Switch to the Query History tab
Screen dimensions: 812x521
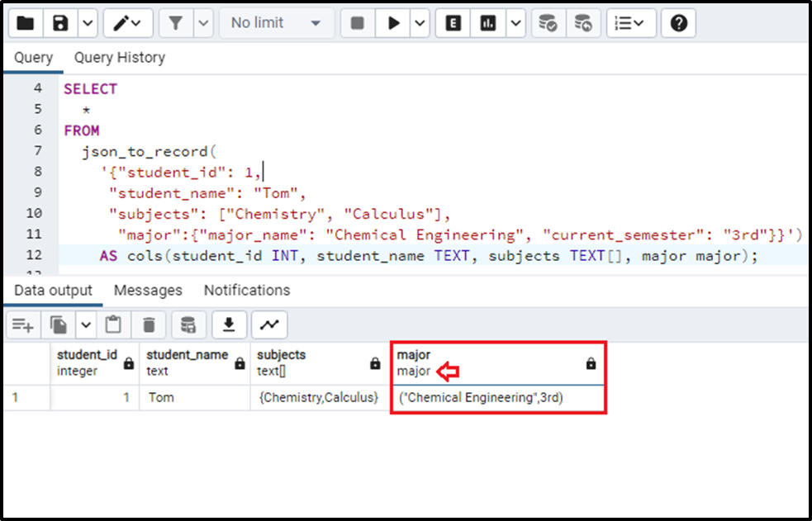point(119,58)
